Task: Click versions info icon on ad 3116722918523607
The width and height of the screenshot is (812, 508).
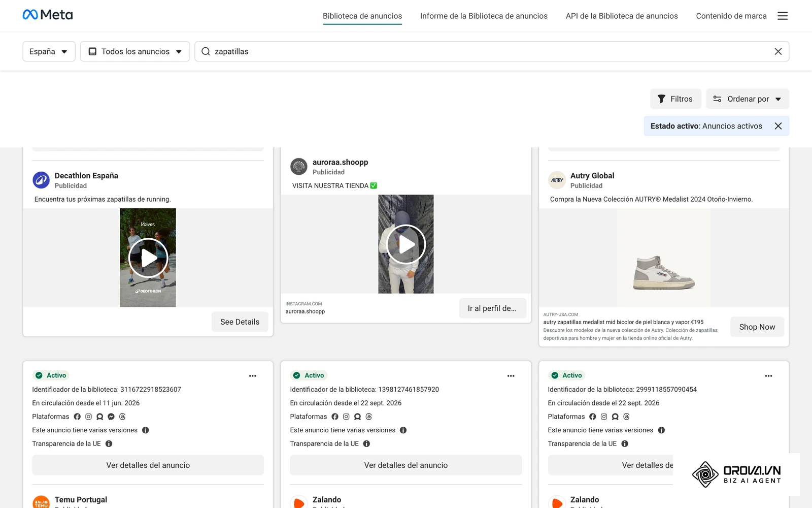Action: pos(146,430)
